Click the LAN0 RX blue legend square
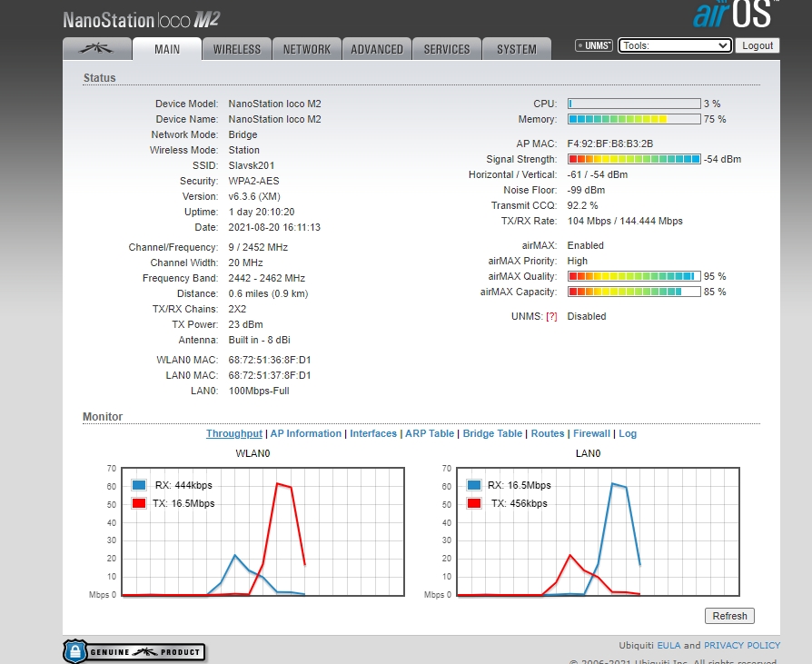This screenshot has height=664, width=812. point(474,485)
